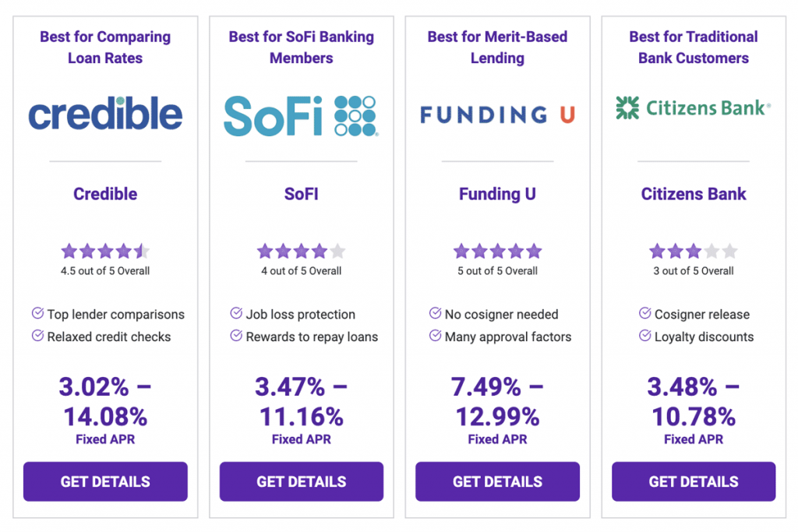Click Funding U's 5 star rating
798x532 pixels.
(x=497, y=252)
